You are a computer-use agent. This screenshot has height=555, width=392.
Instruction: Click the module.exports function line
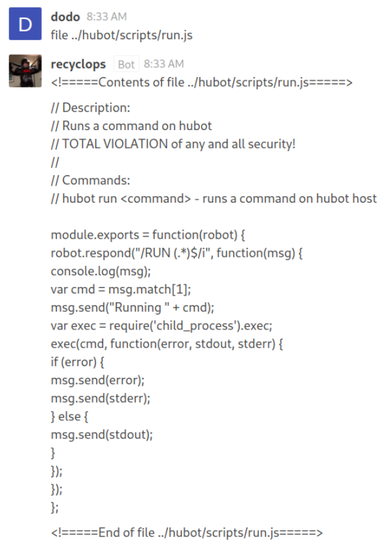148,235
